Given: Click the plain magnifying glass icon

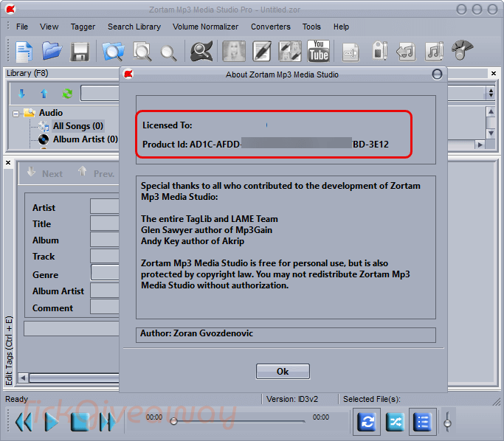Looking at the screenshot, I should (169, 53).
